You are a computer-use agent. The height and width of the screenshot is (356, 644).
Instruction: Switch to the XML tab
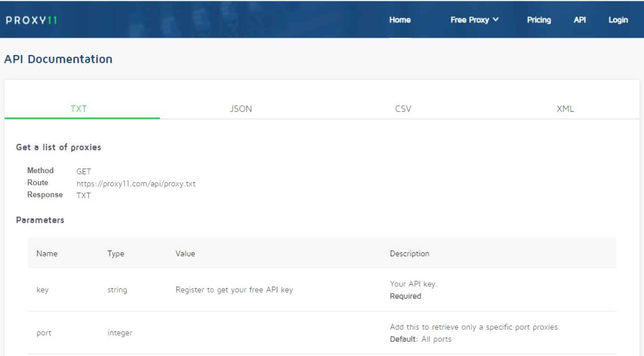tap(565, 108)
